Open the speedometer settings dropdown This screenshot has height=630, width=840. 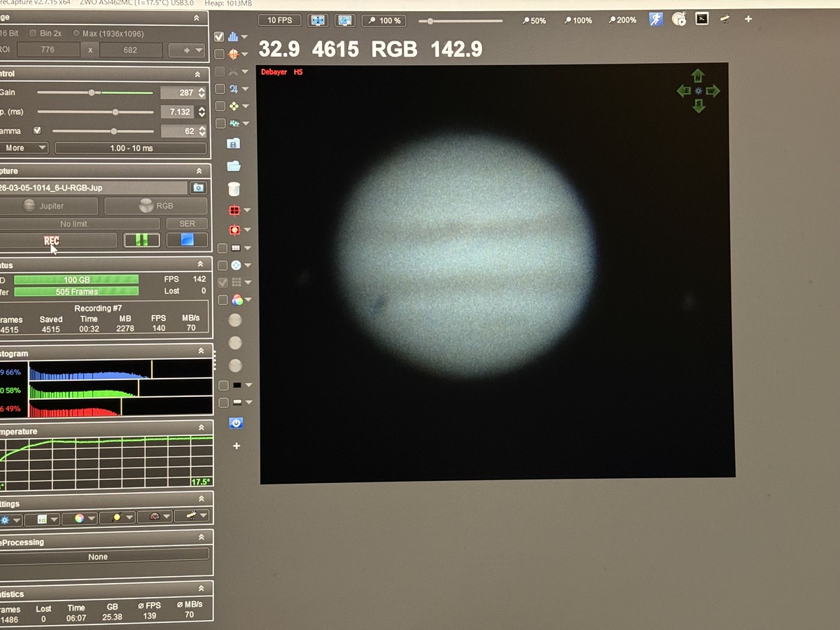pyautogui.click(x=154, y=517)
